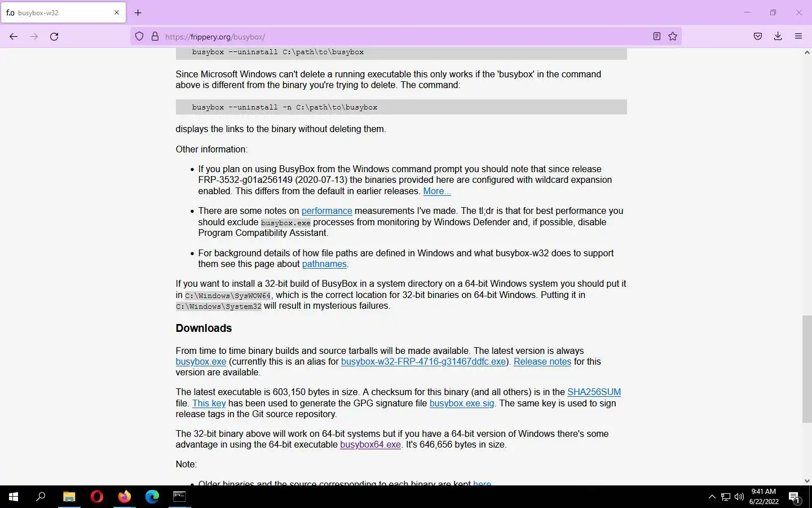Image resolution: width=812 pixels, height=508 pixels.
Task: Click the frippery.org address bar
Action: 406,37
